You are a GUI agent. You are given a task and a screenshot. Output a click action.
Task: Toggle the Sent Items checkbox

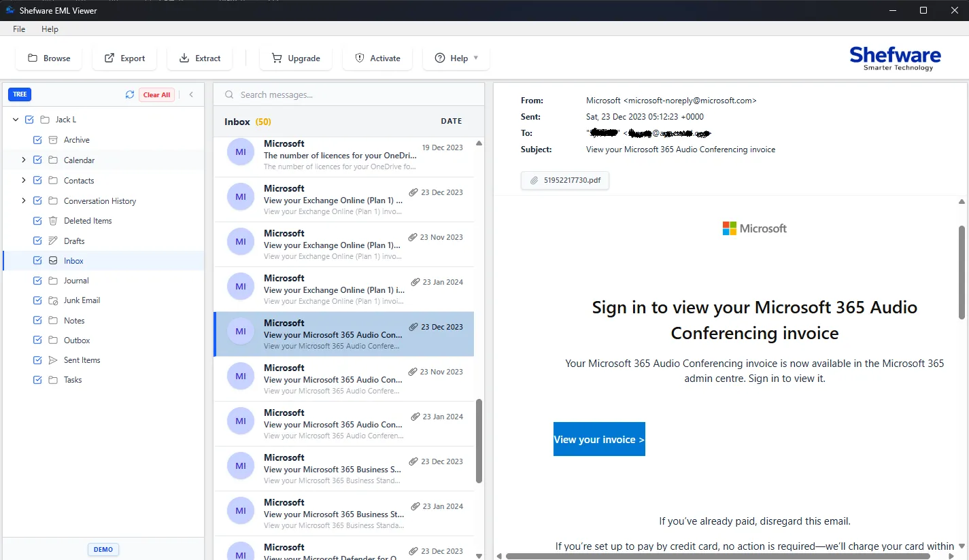point(37,360)
